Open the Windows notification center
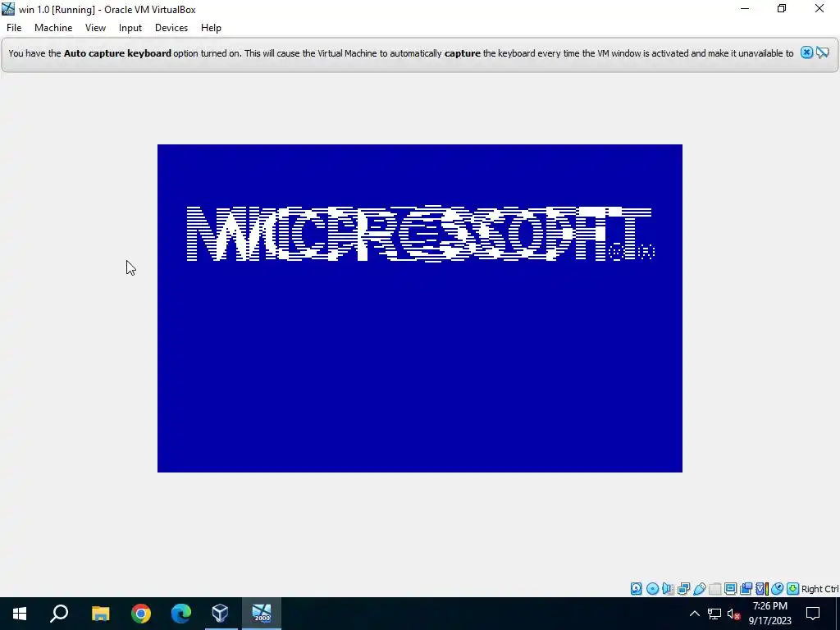Viewport: 840px width, 630px height. tap(813, 614)
